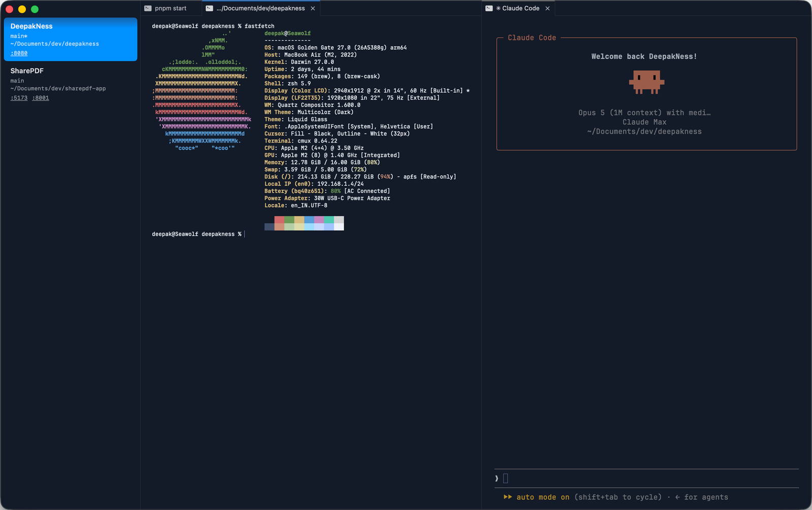The width and height of the screenshot is (812, 510).
Task: Select the .../Documents/dev/deepakness tab
Action: point(260,8)
